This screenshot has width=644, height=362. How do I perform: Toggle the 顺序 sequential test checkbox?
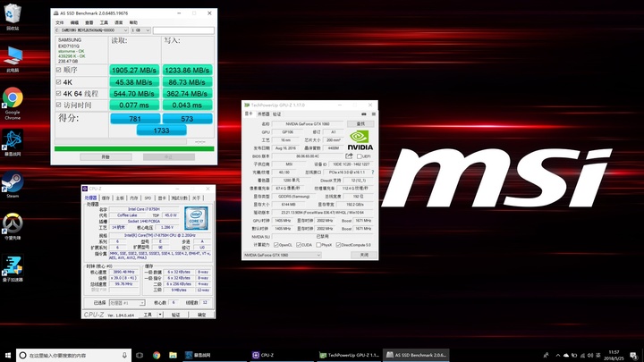[59, 71]
